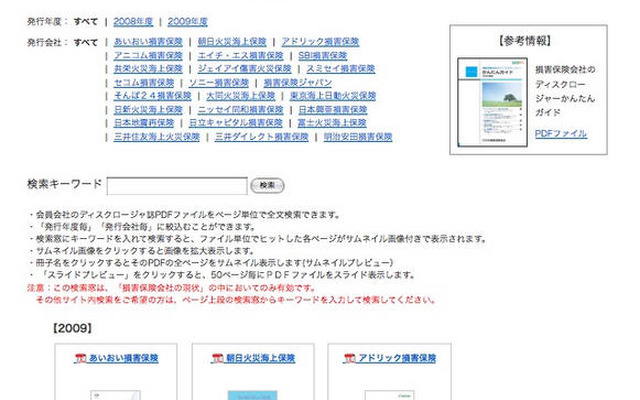Select the 日本興亜損害保険 company
This screenshot has width=640, height=400.
click(333, 110)
